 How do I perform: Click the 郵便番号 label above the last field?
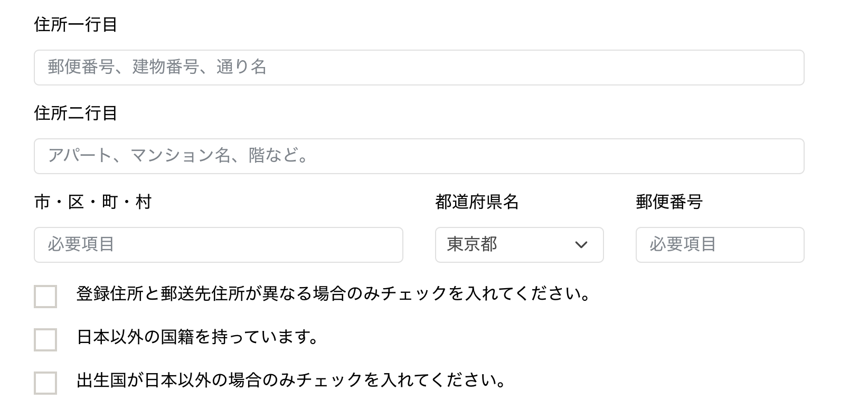coord(669,202)
